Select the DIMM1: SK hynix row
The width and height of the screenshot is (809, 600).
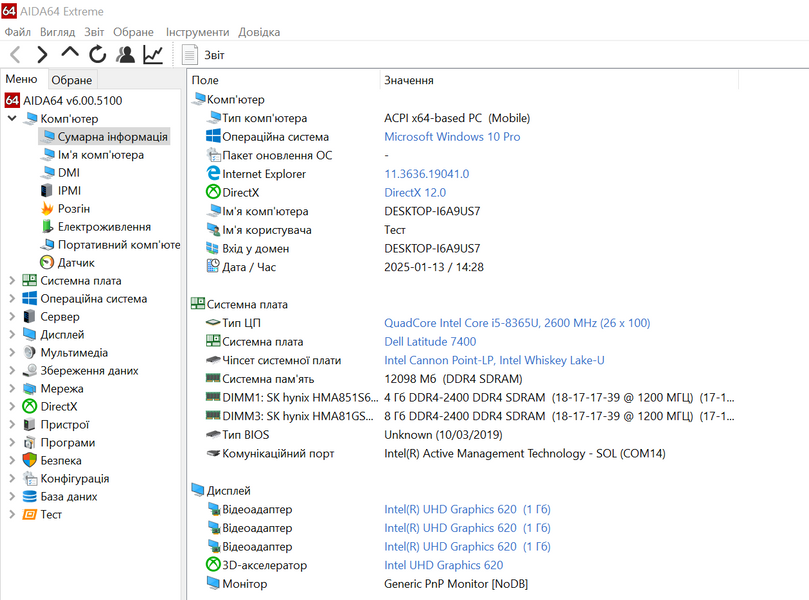(470, 397)
